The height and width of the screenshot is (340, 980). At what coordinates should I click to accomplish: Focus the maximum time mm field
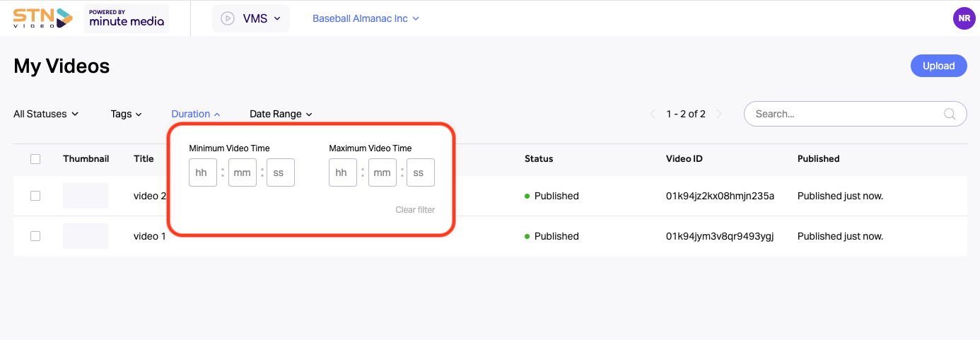[383, 172]
